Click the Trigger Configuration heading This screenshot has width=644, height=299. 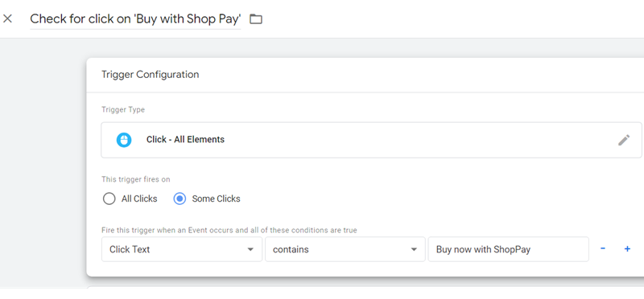[151, 75]
